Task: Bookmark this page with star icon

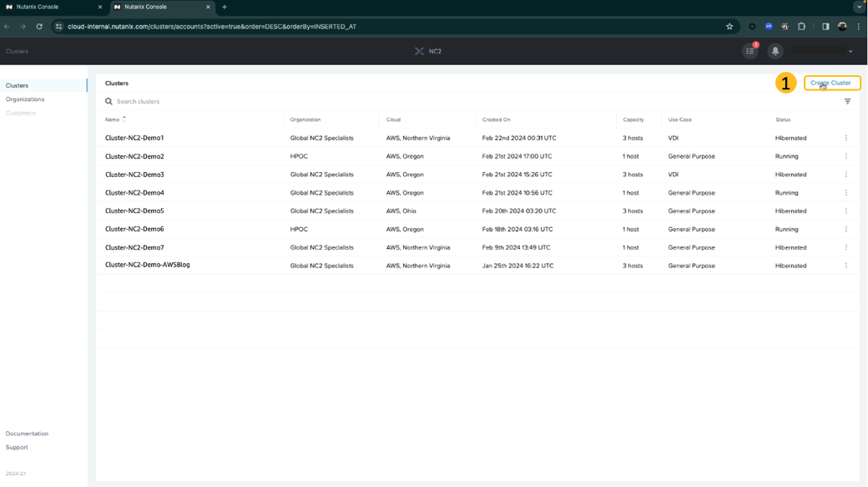Action: pyautogui.click(x=729, y=27)
